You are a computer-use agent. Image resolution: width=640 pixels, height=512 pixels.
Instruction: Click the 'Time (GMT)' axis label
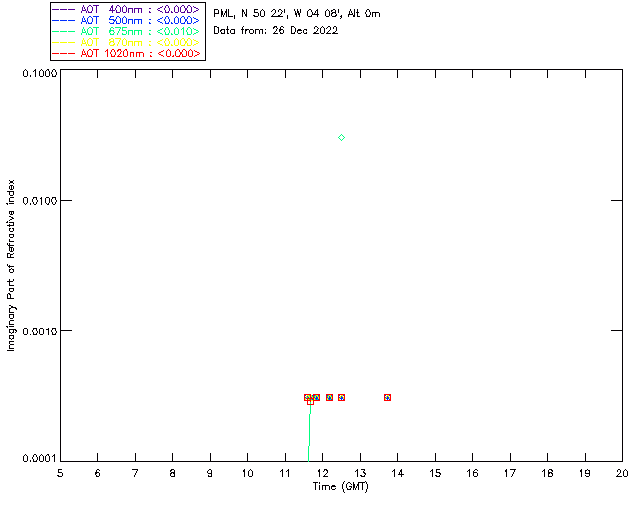click(341, 487)
